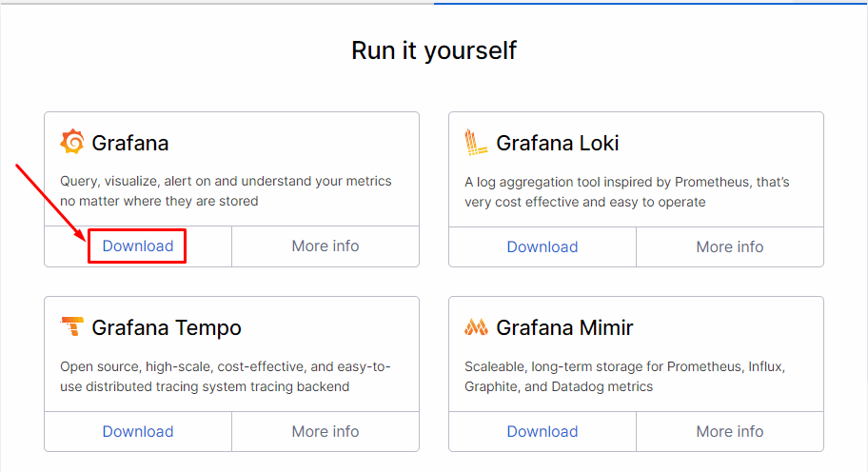This screenshot has height=472, width=868.
Task: Click the Grafana Tempo logo icon
Action: tap(72, 326)
